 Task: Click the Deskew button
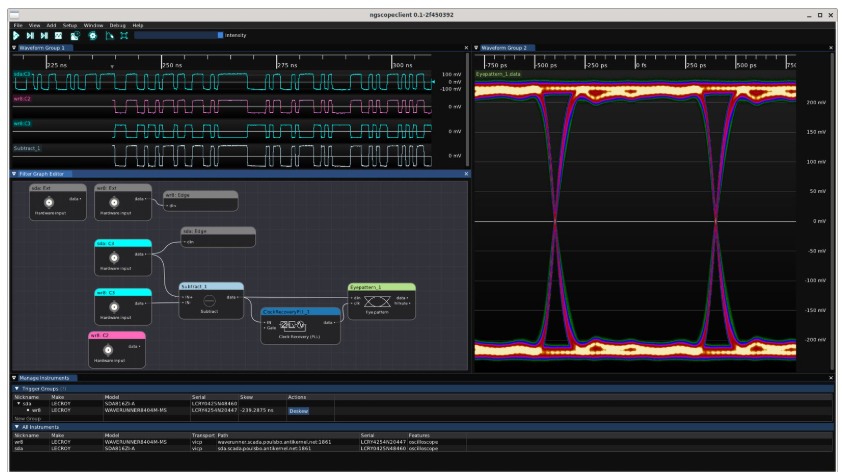pyautogui.click(x=298, y=410)
